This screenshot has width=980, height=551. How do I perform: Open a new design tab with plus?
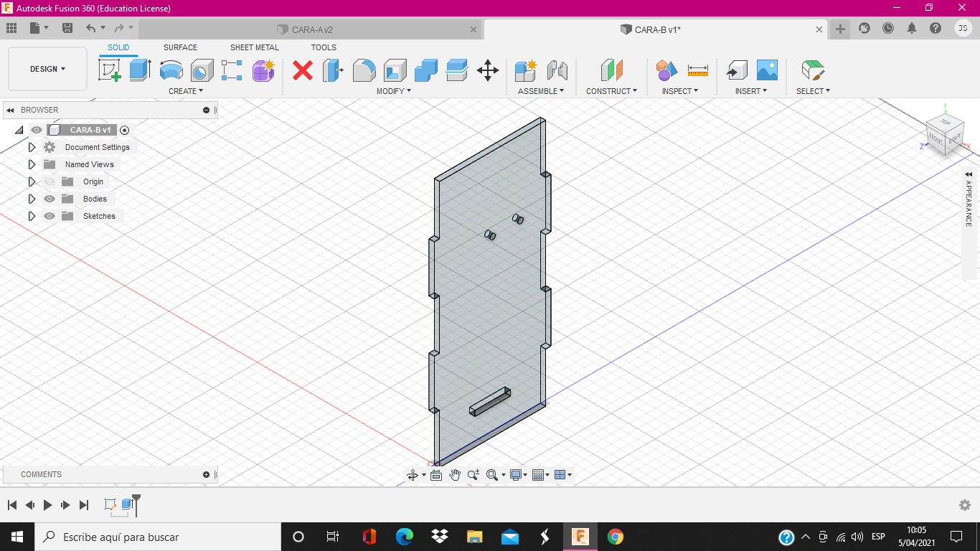click(x=840, y=29)
